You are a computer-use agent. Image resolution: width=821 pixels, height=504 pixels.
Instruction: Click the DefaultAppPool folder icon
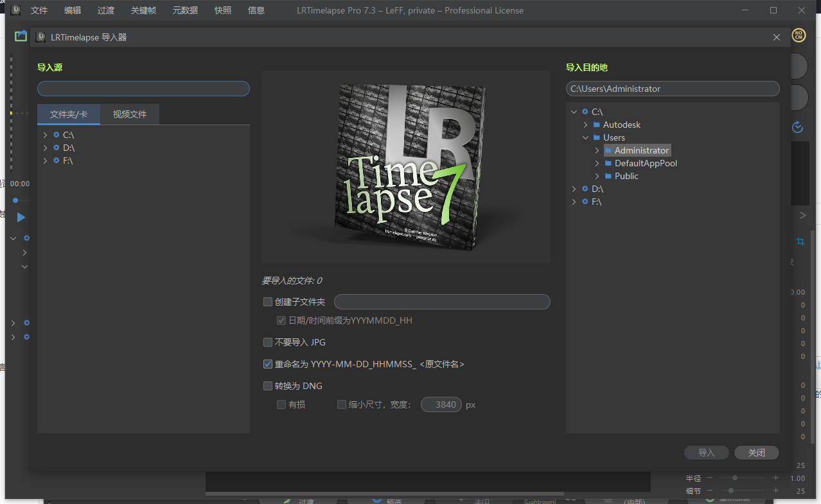pyautogui.click(x=608, y=163)
